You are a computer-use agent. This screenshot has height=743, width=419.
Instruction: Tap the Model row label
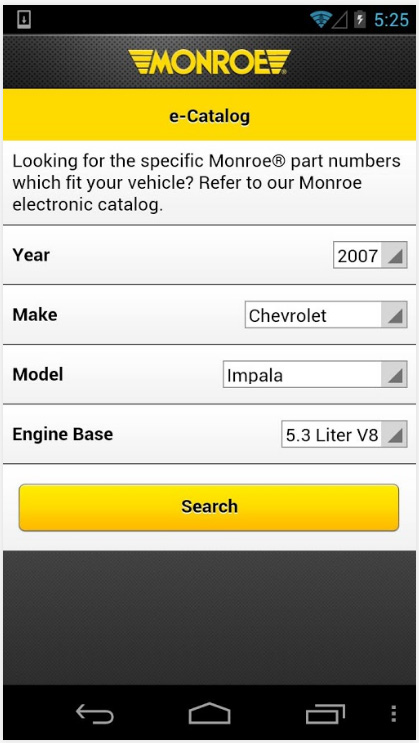coord(38,374)
